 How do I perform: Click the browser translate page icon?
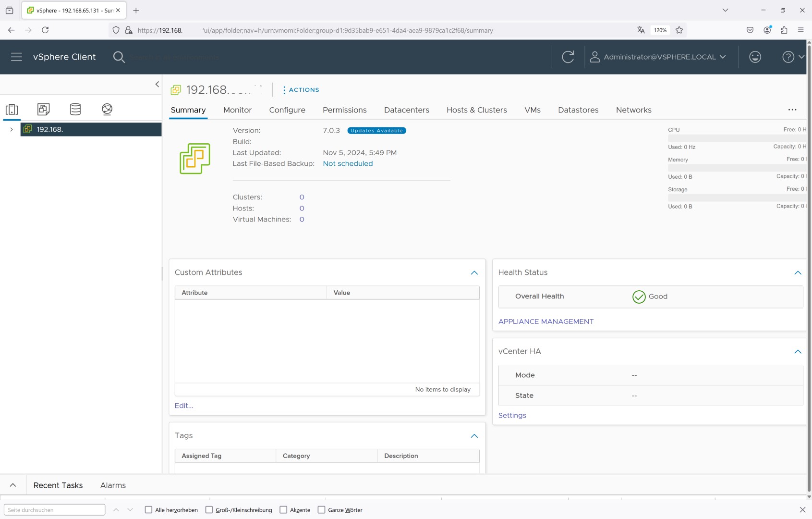click(x=641, y=30)
